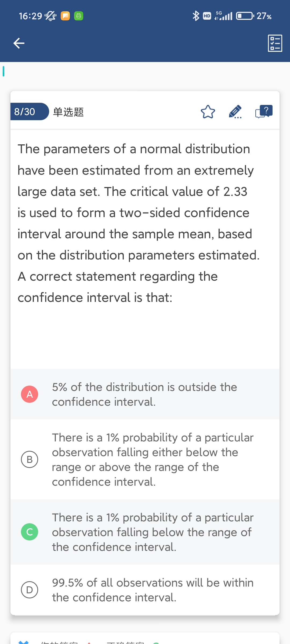Tap the Bluetooth status icon
The height and width of the screenshot is (644, 290).
196,16
